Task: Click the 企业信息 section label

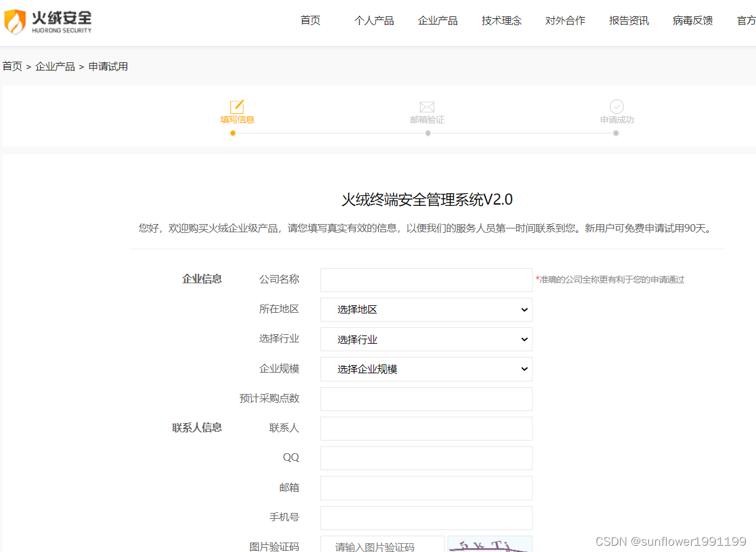Action: [x=202, y=279]
